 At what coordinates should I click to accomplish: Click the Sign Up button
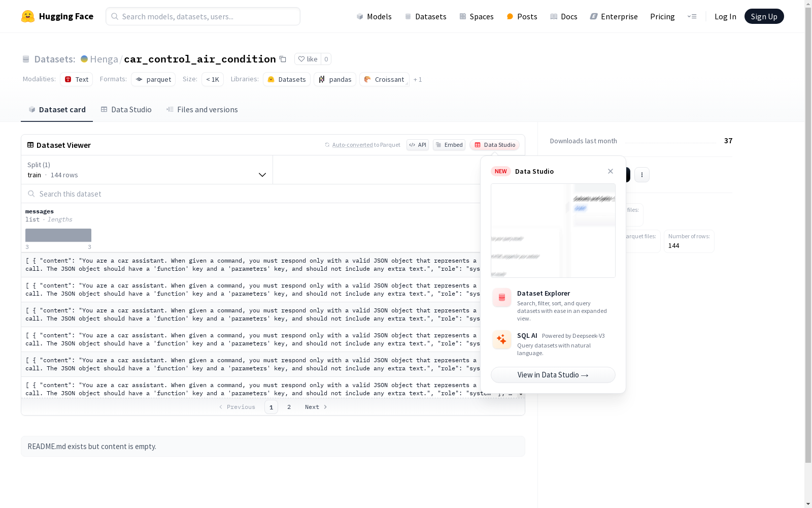764,16
